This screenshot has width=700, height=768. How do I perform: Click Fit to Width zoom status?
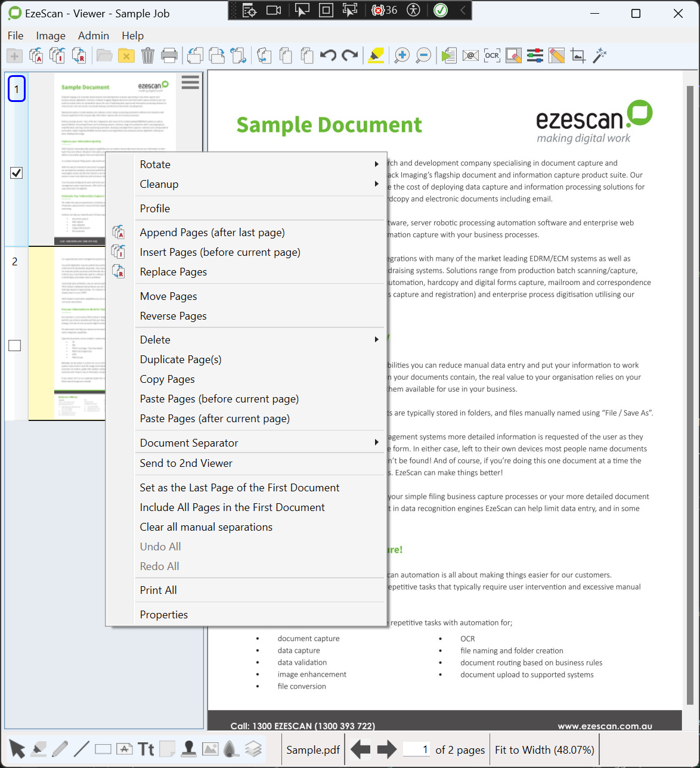coord(544,750)
